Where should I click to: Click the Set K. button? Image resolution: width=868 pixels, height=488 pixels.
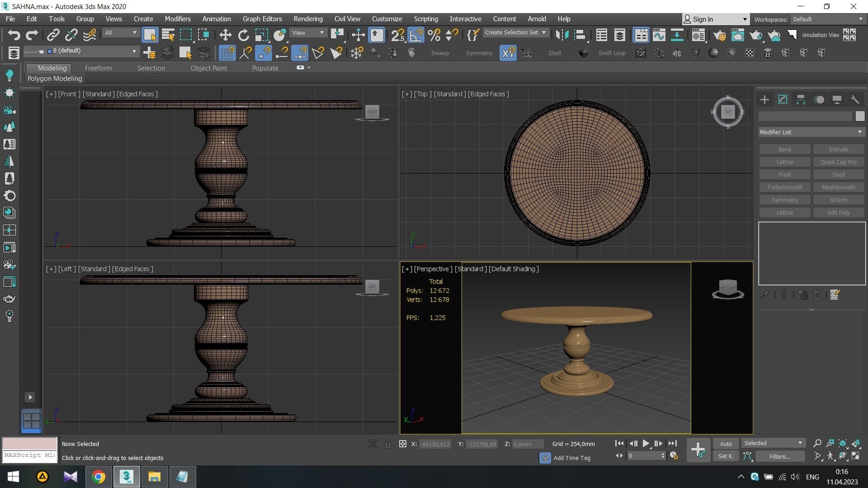(x=726, y=456)
